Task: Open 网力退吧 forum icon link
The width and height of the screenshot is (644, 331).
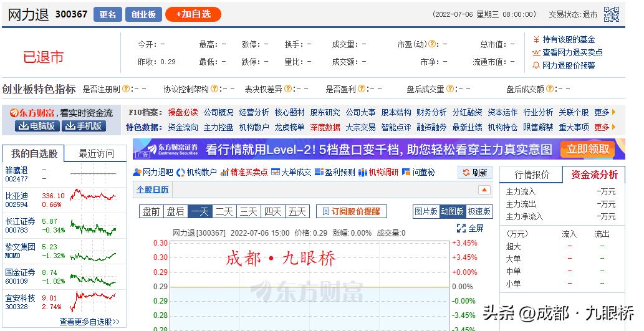Action: point(153,173)
